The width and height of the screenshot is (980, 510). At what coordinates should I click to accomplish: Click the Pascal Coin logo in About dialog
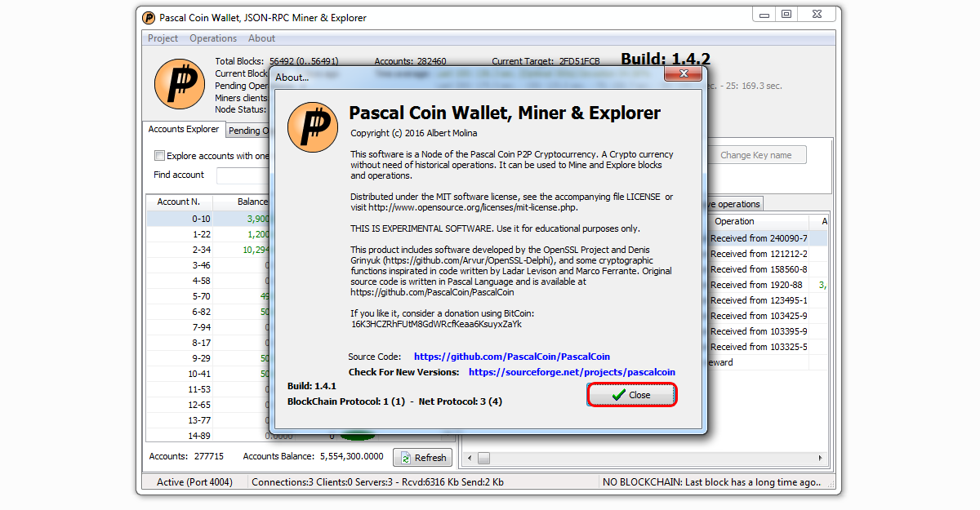click(313, 128)
